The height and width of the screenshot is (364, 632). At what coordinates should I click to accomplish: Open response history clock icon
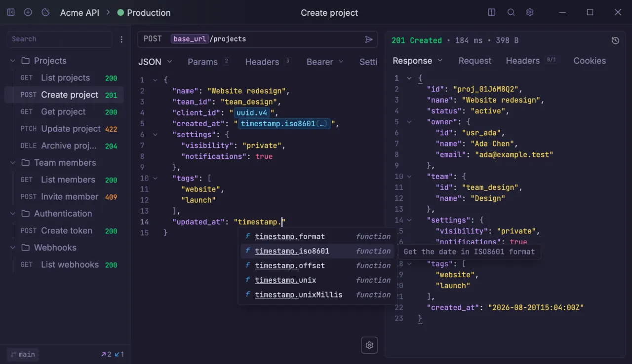coord(615,40)
